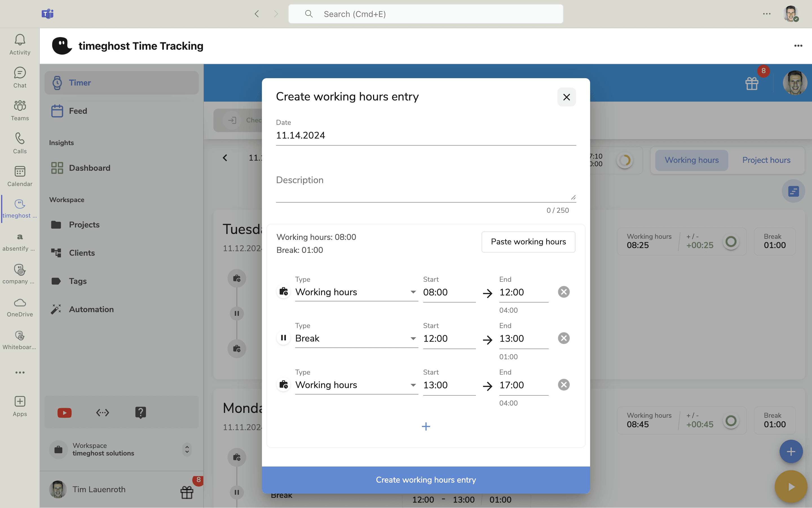Go back with Teams navigation arrow
812x508 pixels.
257,14
